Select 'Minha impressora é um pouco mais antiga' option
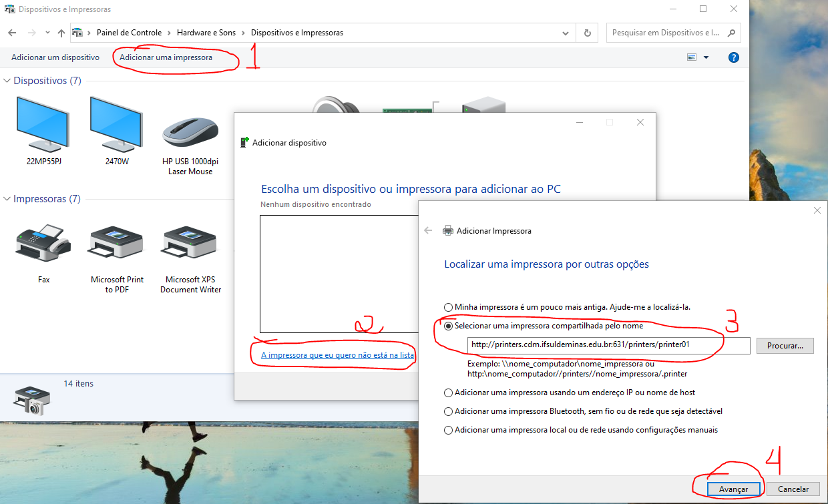This screenshot has height=504, width=828. [449, 307]
